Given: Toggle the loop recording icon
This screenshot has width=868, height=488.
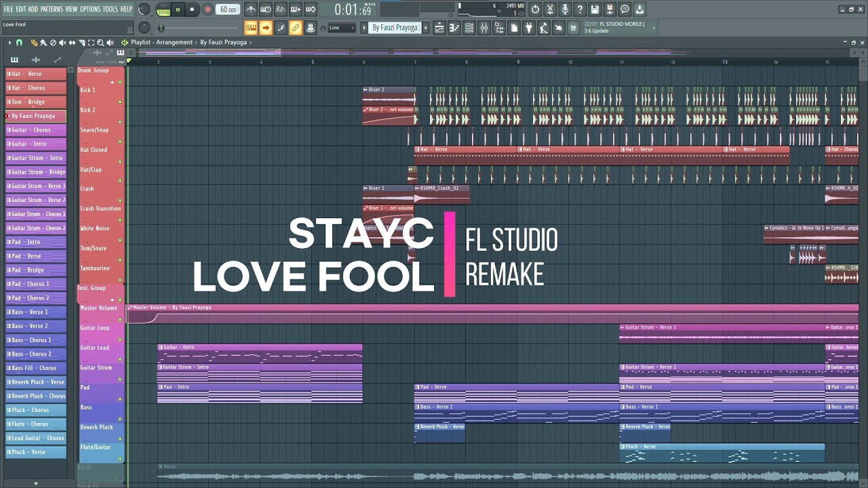Looking at the screenshot, I should pyautogui.click(x=310, y=9).
